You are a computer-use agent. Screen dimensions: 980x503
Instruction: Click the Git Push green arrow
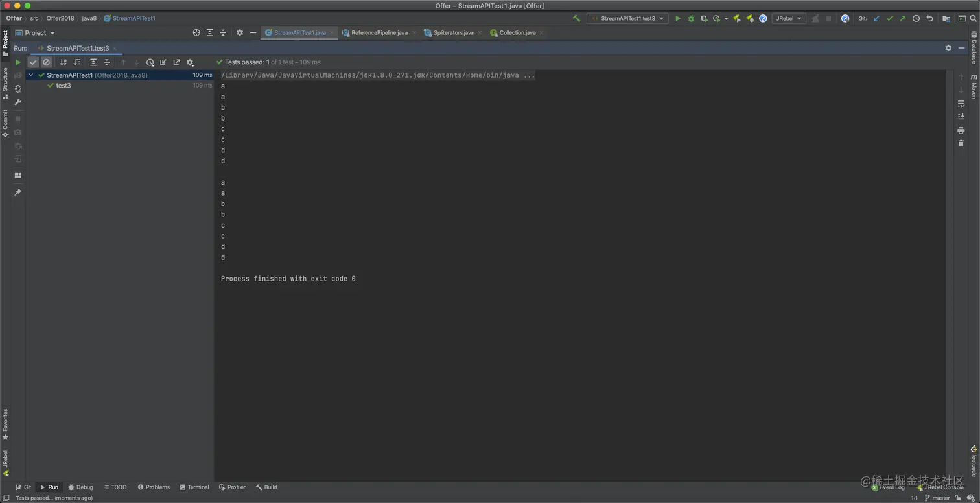click(903, 18)
